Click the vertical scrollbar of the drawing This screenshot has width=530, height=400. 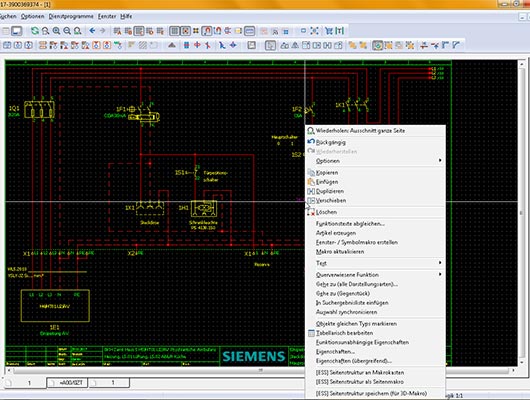pos(522,213)
